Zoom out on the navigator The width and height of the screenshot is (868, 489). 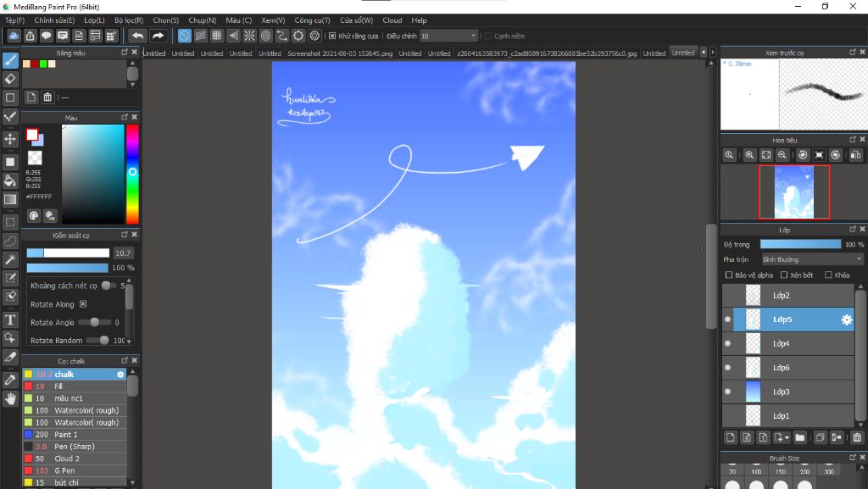tap(782, 155)
